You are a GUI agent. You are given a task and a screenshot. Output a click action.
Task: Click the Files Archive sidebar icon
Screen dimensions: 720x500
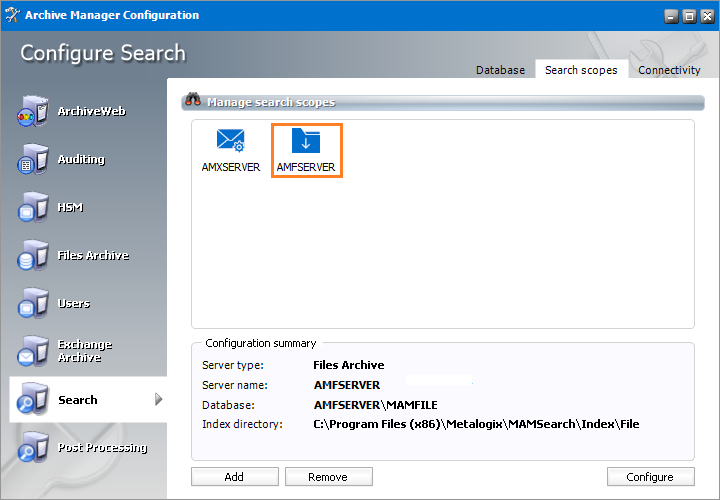pyautogui.click(x=33, y=256)
